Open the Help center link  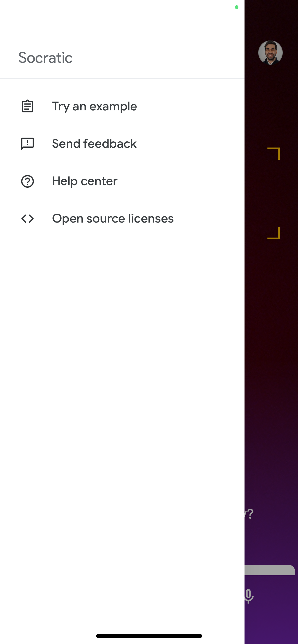point(85,181)
